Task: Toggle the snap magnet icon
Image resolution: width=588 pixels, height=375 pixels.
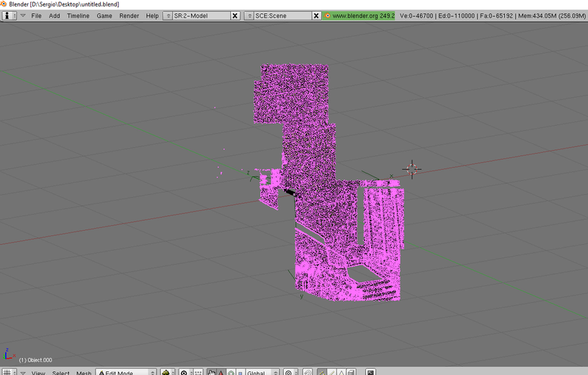Action: (307, 372)
